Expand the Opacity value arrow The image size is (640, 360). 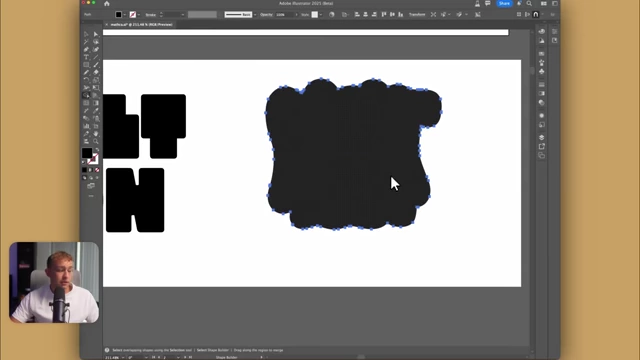(x=296, y=15)
